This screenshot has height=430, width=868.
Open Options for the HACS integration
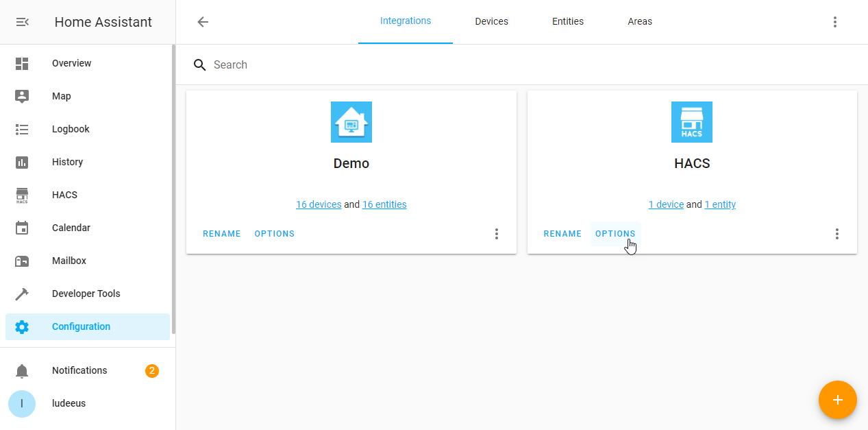coord(615,234)
